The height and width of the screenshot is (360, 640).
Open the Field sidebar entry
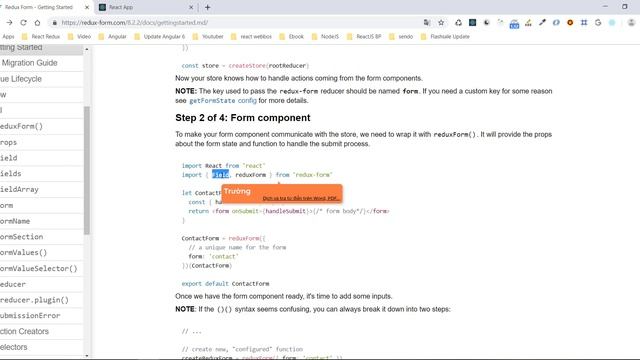pyautogui.click(x=42, y=158)
